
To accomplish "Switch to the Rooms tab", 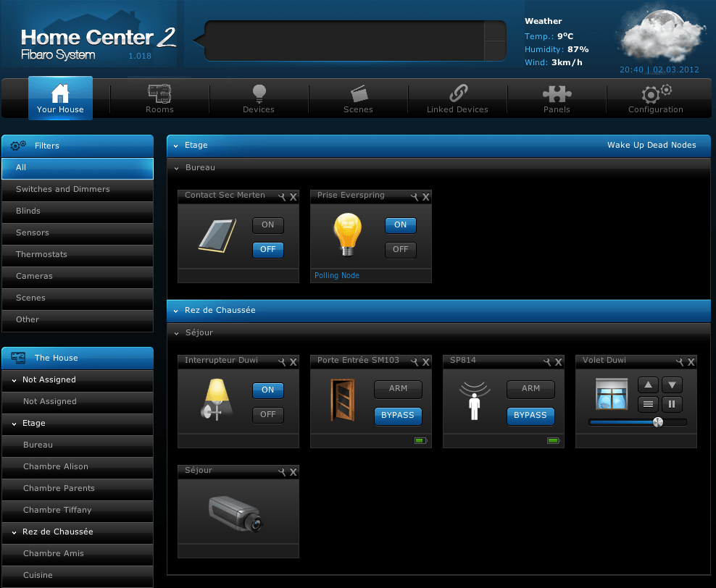I will (x=159, y=98).
